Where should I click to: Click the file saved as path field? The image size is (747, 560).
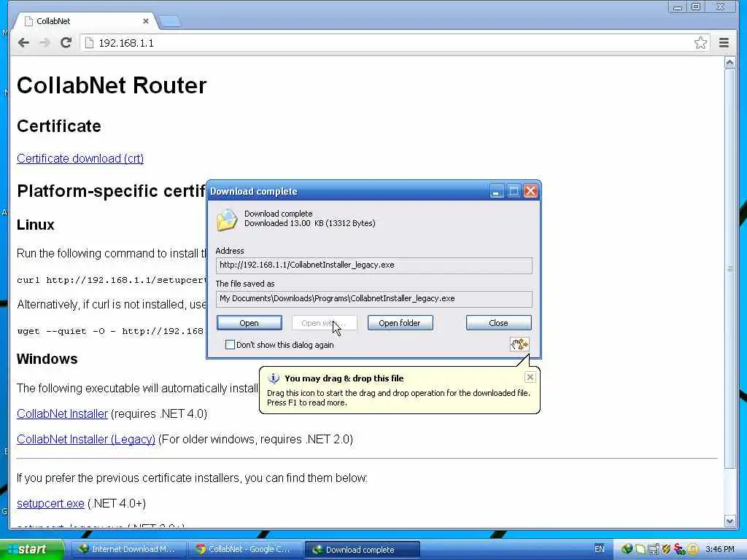point(373,298)
